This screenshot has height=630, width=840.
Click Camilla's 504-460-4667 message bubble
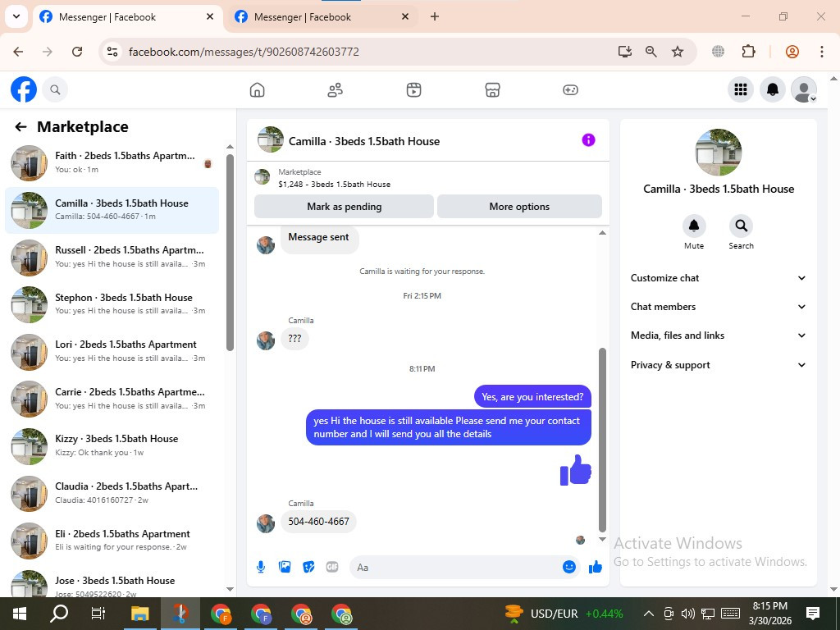pyautogui.click(x=319, y=521)
